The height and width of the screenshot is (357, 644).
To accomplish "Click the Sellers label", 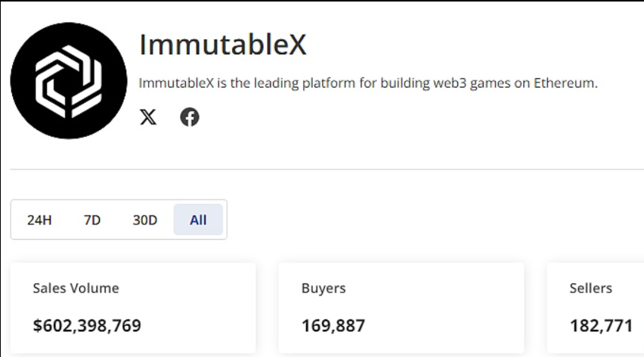I will [x=591, y=288].
